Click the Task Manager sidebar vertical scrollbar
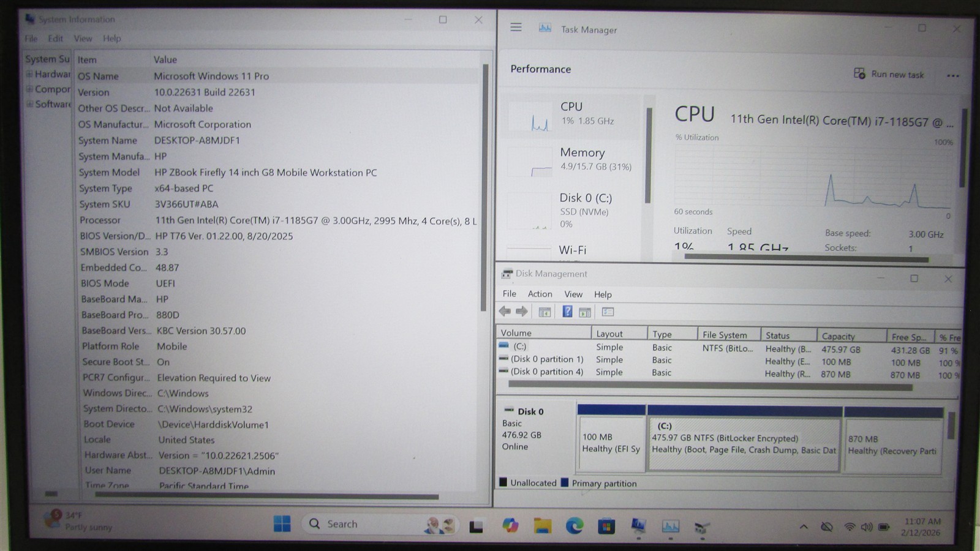Viewport: 980px width, 551px height. [649, 155]
